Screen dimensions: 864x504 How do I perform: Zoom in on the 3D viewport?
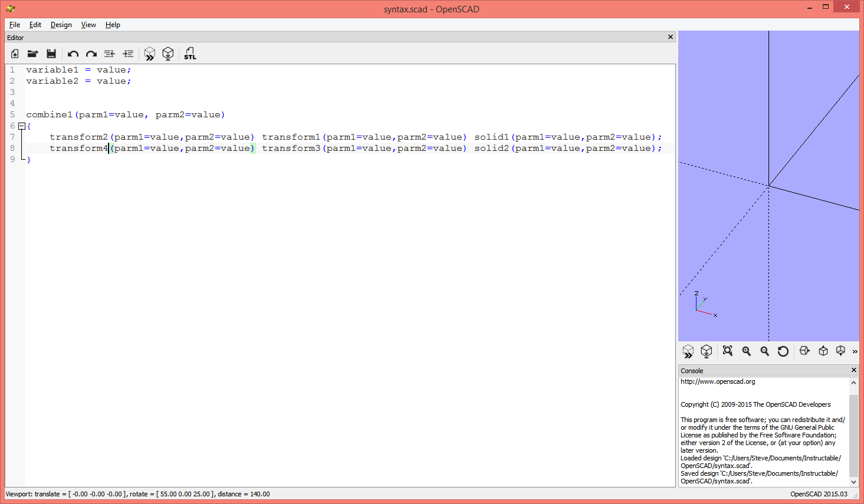point(746,351)
